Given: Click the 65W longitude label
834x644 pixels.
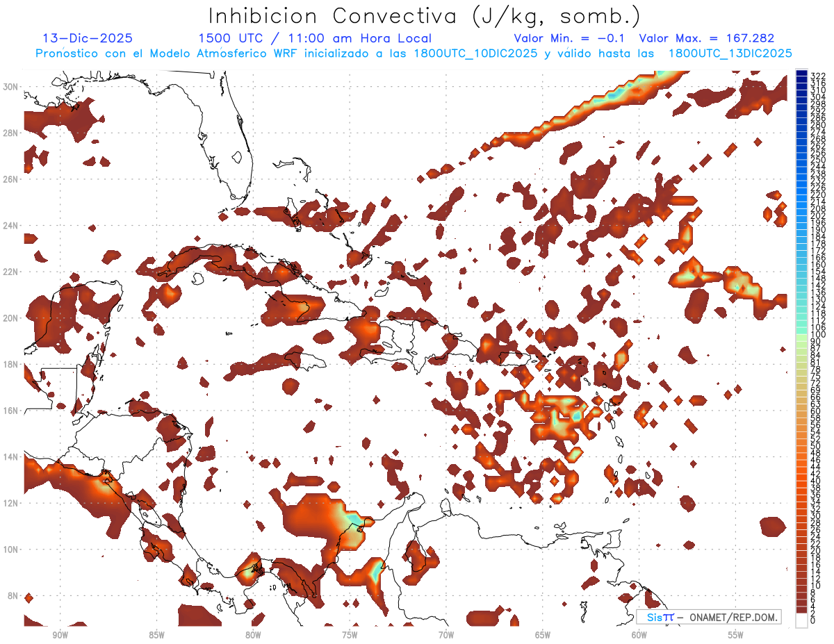Looking at the screenshot, I should [543, 635].
